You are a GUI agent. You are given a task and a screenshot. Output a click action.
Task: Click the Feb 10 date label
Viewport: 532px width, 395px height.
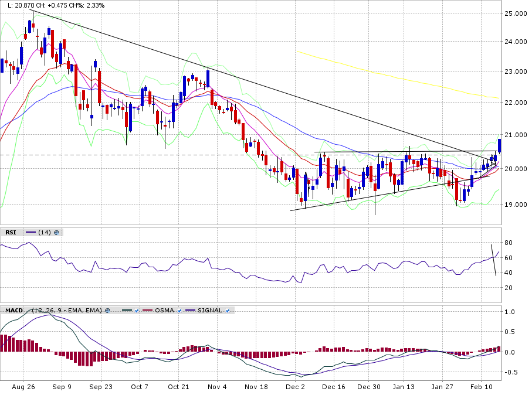(481, 387)
